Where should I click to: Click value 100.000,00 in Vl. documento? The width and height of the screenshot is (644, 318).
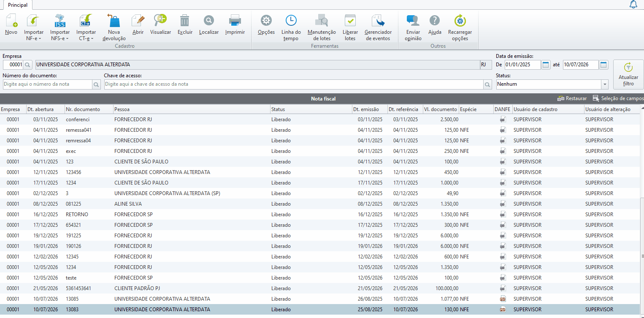click(x=447, y=288)
